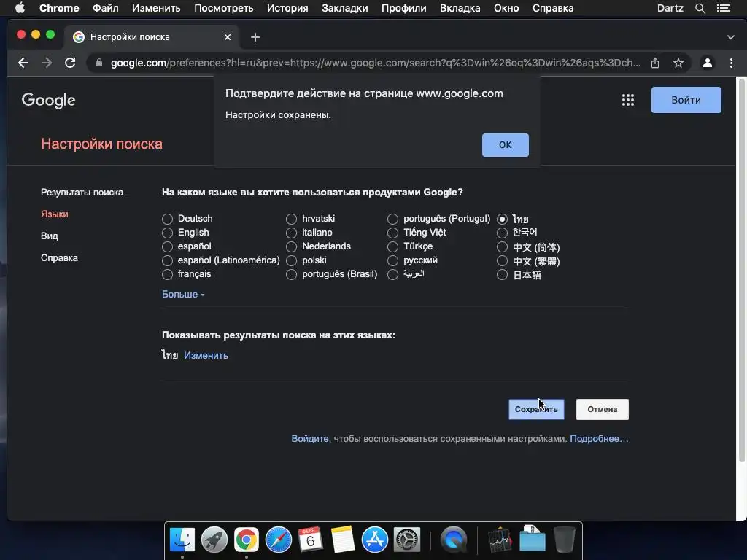Switch to Результаты поиска section
Screen dimensions: 747x560
coord(82,192)
